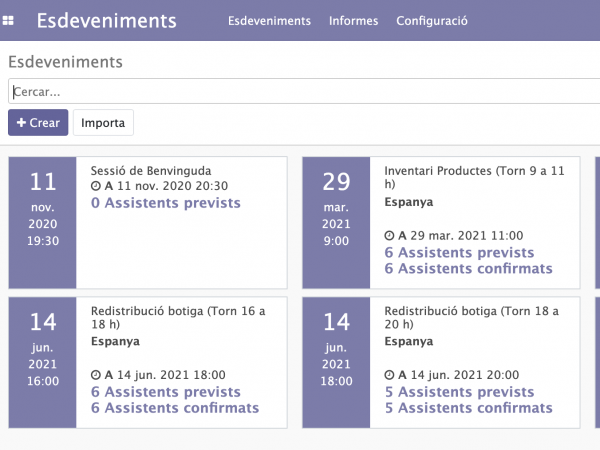Image resolution: width=600 pixels, height=450 pixels.
Task: Open the Informes menu
Action: 353,21
